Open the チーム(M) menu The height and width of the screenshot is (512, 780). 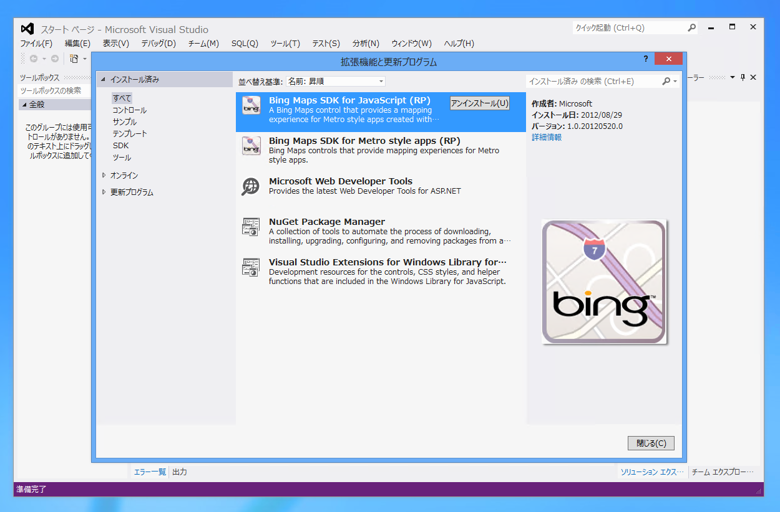click(x=203, y=44)
